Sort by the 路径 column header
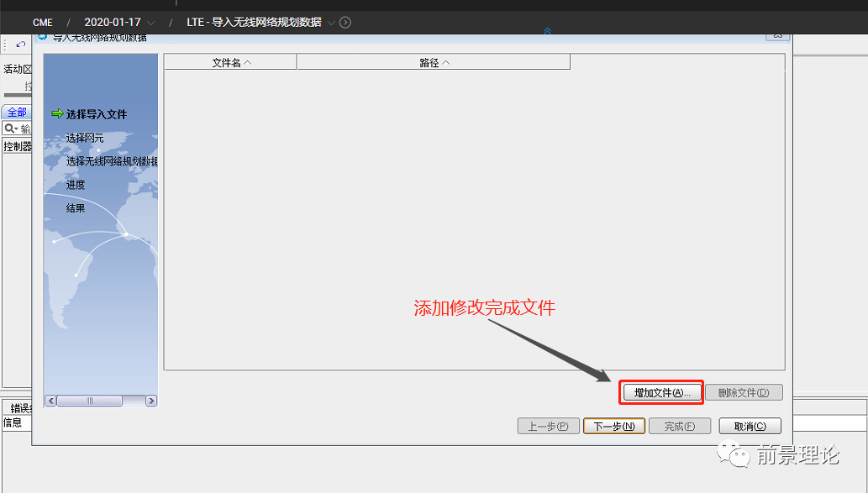The image size is (868, 493). (433, 62)
